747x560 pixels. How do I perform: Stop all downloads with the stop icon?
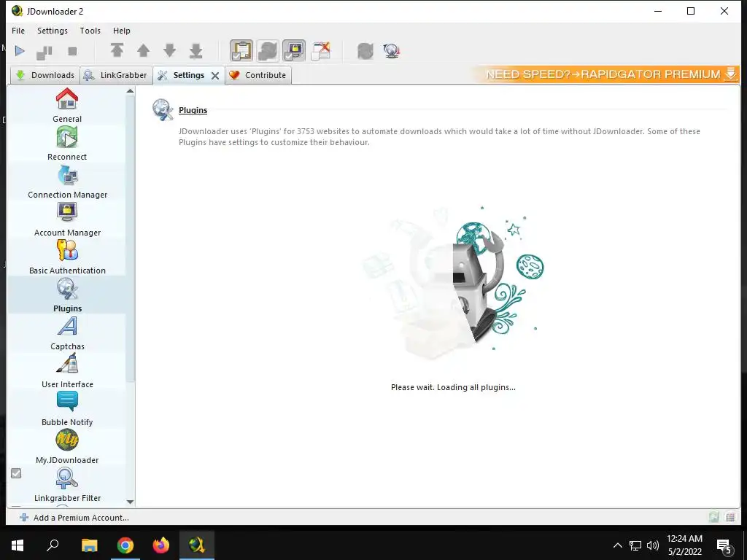[x=72, y=51]
